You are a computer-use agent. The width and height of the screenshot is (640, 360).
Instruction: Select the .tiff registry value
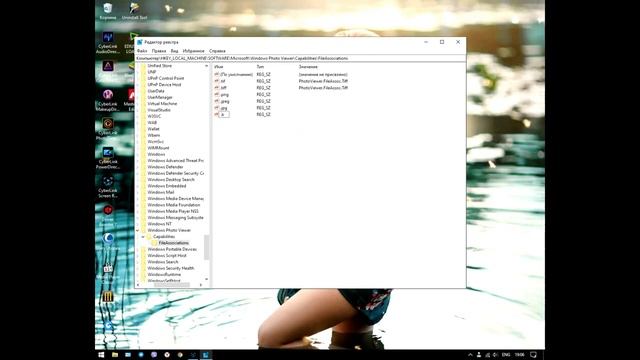pos(223,88)
